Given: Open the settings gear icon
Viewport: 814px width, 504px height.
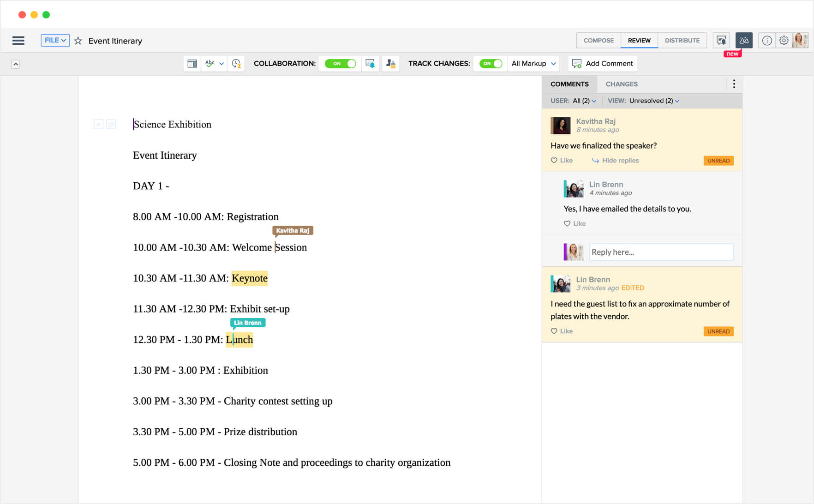Looking at the screenshot, I should click(x=784, y=41).
